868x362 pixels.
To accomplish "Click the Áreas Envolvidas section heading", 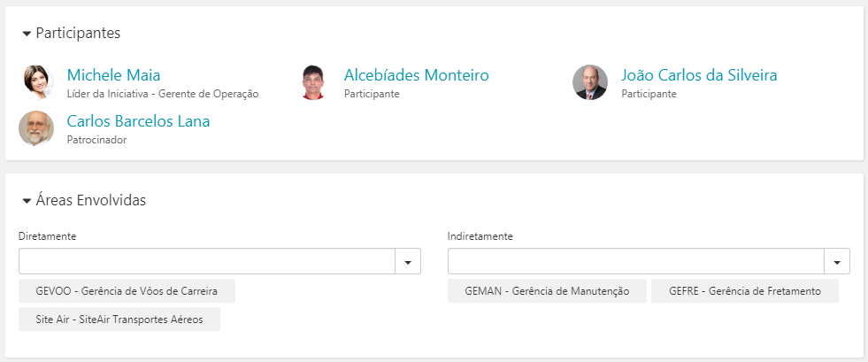I will (91, 200).
